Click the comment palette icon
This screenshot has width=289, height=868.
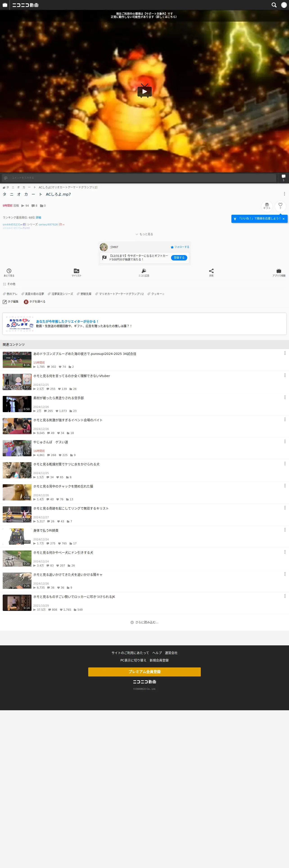coord(6,178)
